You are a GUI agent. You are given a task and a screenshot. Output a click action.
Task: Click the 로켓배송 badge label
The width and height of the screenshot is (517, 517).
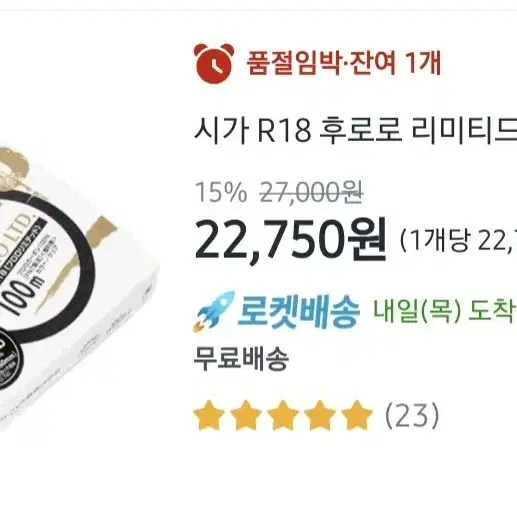tap(298, 312)
